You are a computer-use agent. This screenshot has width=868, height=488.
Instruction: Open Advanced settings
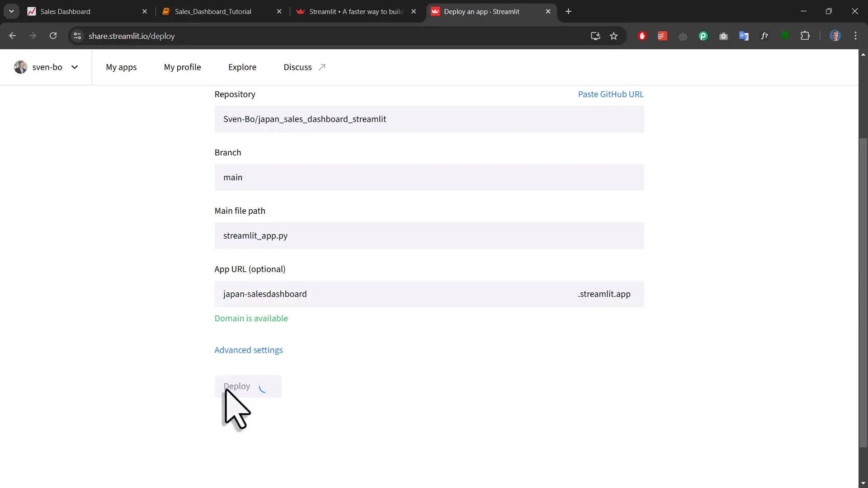[x=249, y=350]
